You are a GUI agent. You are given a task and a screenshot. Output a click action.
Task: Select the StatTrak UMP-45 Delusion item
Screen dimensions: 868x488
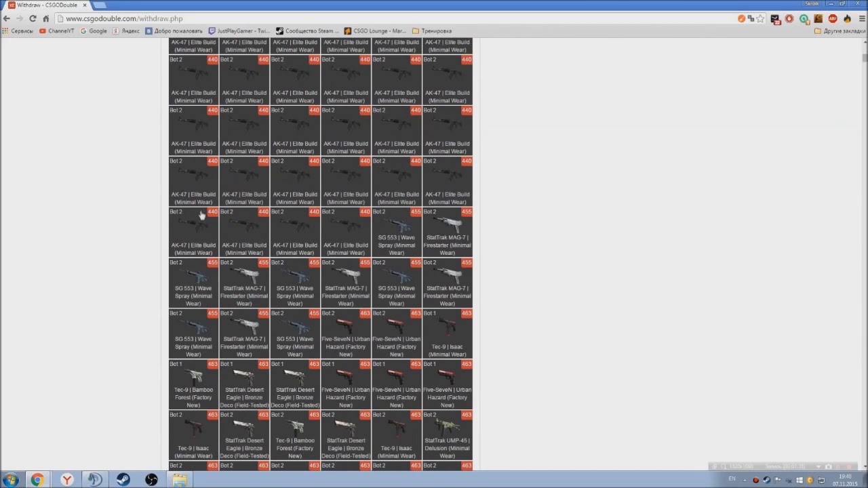click(x=448, y=435)
